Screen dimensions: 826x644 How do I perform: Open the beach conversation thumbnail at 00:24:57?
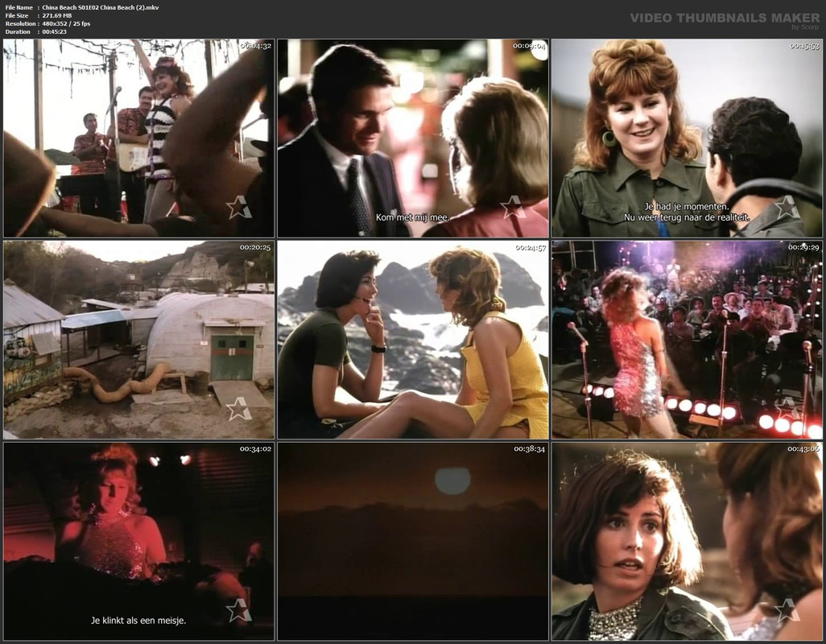[413, 340]
